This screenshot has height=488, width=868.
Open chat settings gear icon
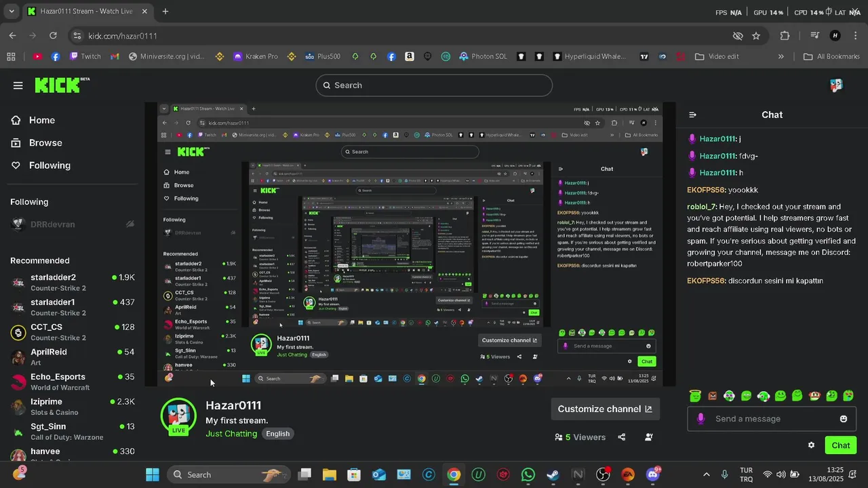pyautogui.click(x=811, y=445)
